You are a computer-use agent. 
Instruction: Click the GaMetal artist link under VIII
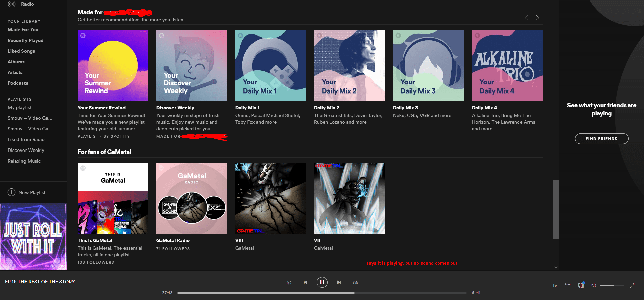tap(244, 248)
